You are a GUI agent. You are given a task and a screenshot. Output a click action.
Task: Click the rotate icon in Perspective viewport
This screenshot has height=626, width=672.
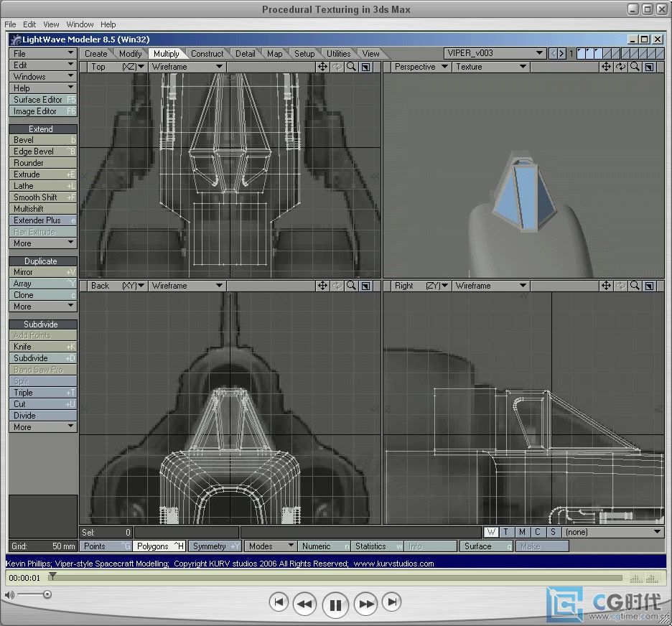620,67
